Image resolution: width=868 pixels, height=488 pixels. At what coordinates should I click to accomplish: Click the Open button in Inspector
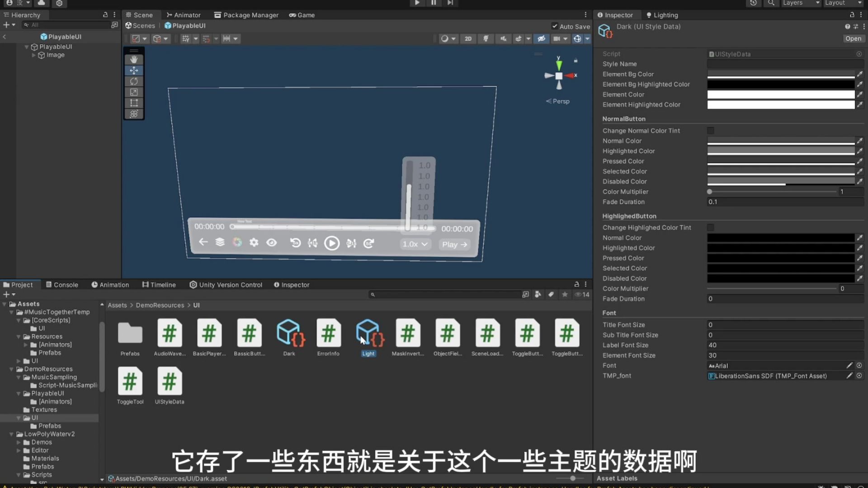click(853, 38)
